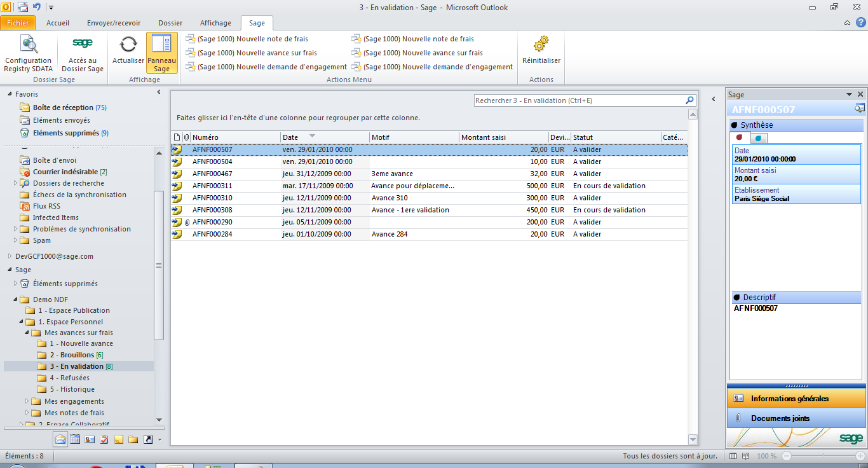The width and height of the screenshot is (868, 468).
Task: Open Shortcuts from the navigation icons
Action: pos(148,439)
